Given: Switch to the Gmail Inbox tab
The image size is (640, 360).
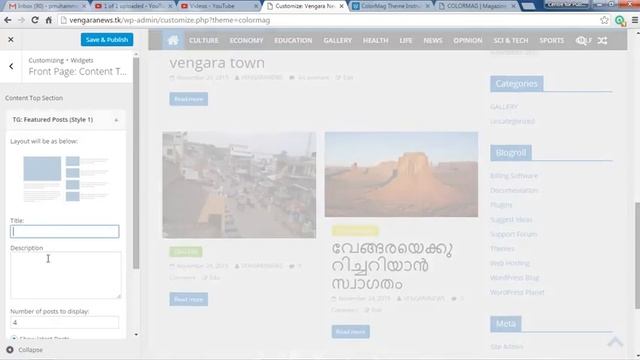Looking at the screenshot, I should pyautogui.click(x=48, y=6).
